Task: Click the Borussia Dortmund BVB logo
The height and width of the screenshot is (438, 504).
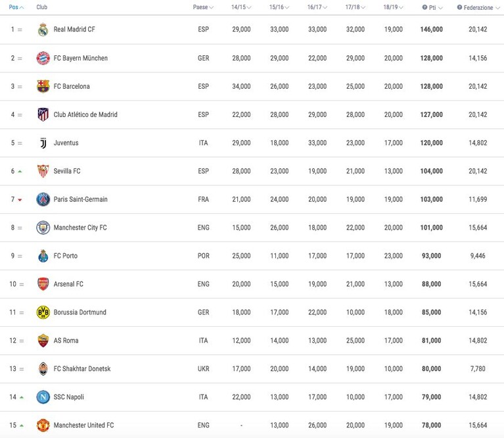Action: pos(43,312)
